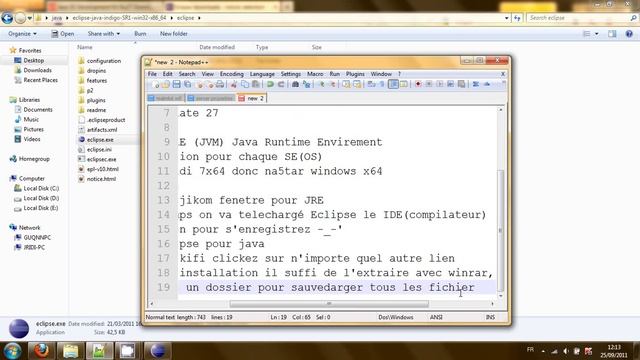Switch to the 'new 2' tab

[x=252, y=98]
